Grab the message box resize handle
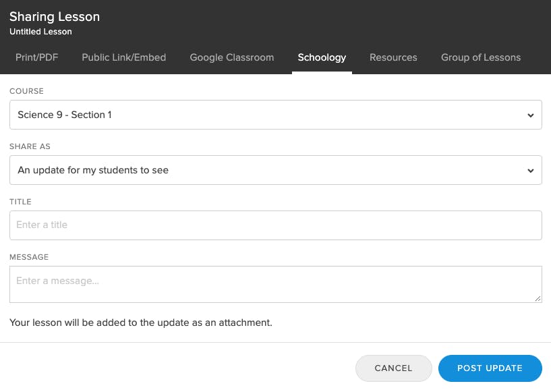 [538, 298]
